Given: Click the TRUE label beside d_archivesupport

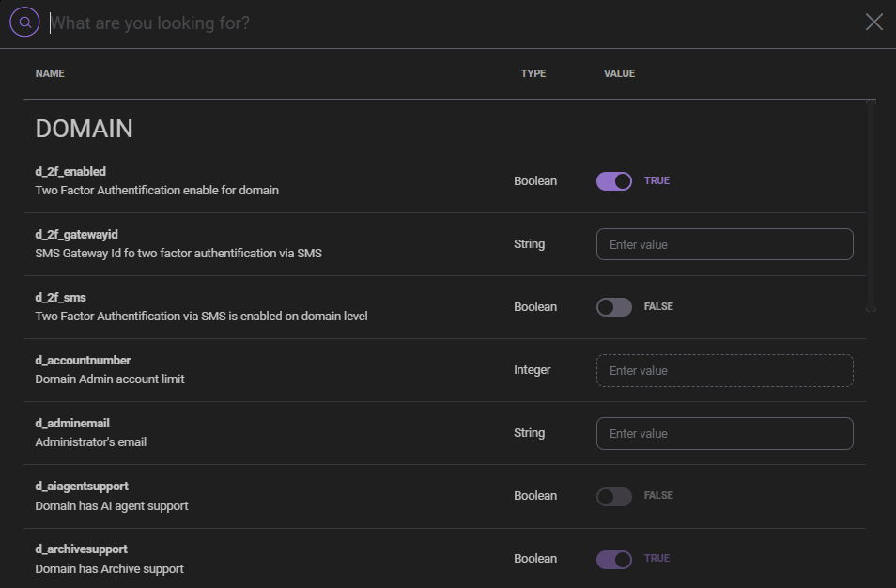Looking at the screenshot, I should pyautogui.click(x=658, y=558).
